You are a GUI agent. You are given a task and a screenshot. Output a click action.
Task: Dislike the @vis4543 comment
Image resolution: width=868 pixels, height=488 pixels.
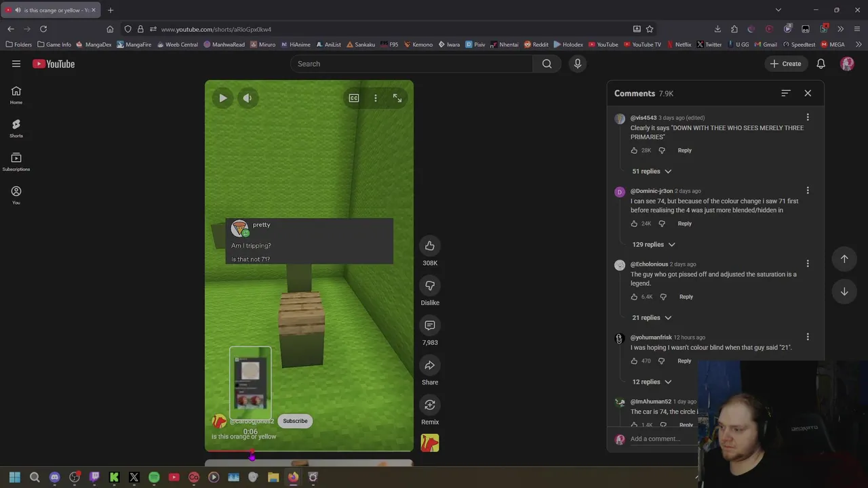tap(662, 150)
